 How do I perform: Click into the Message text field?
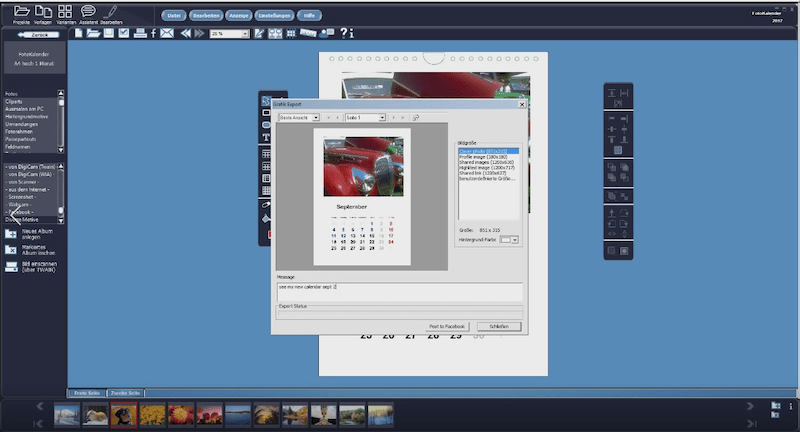[x=400, y=290]
